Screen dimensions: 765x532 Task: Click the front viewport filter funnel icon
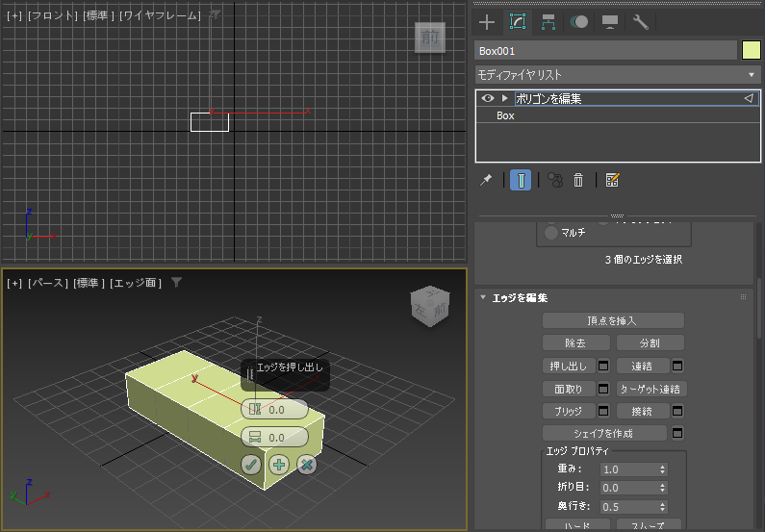215,15
